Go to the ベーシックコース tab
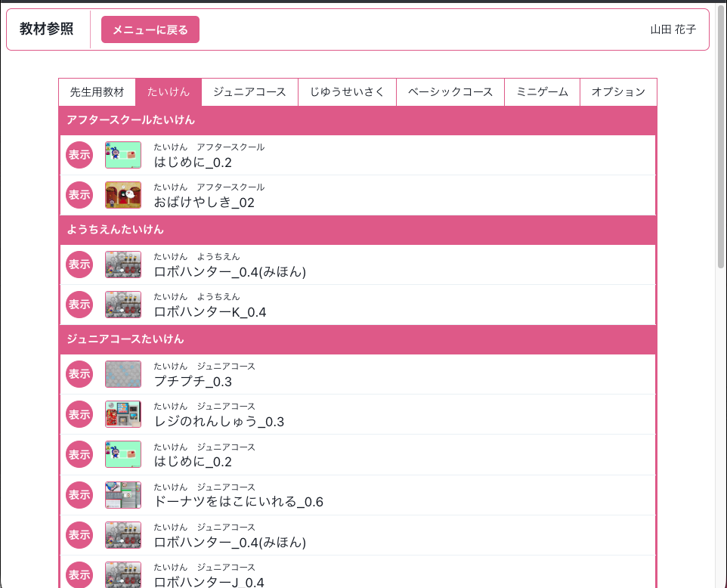727x588 pixels. (x=450, y=92)
